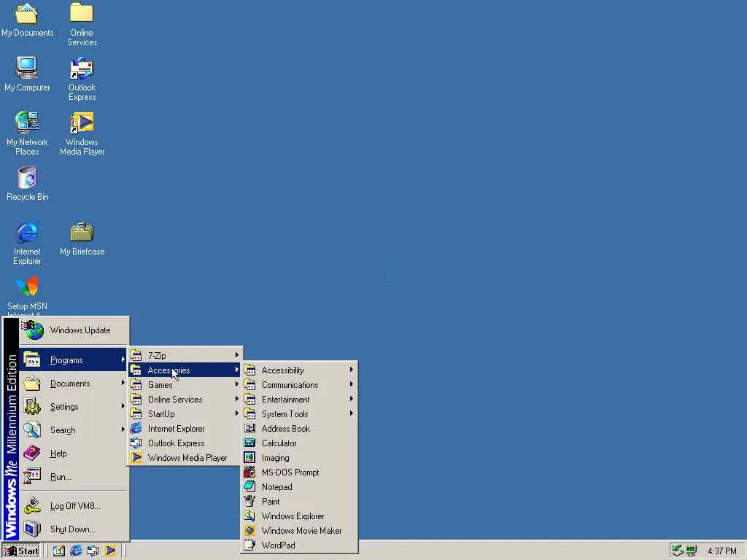Select the Internet Explorer desktop icon
The image size is (747, 560).
27,243
